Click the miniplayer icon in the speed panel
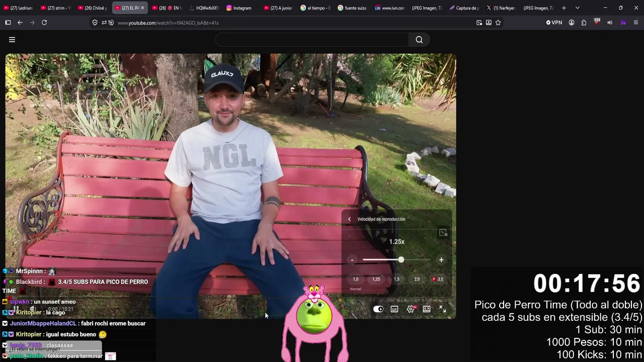 click(443, 233)
